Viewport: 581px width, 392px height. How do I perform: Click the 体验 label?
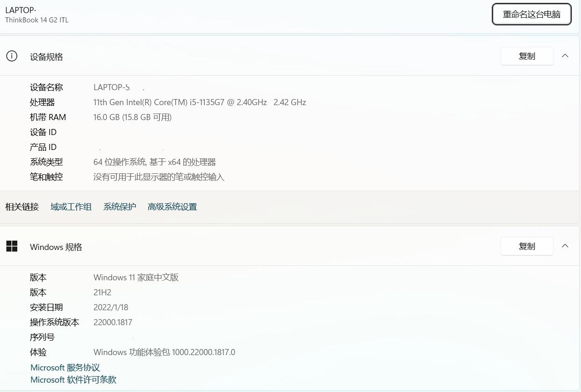pos(38,352)
